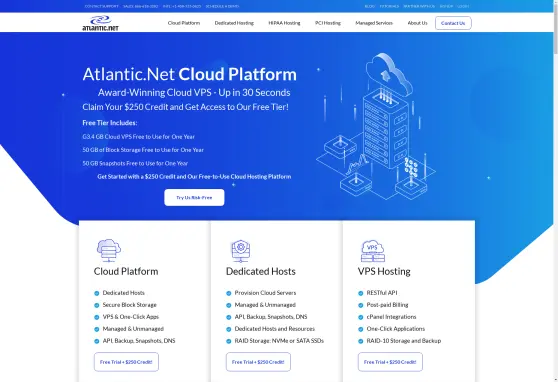Click the Sales phone number link
The height and width of the screenshot is (382, 558).
tap(141, 6)
